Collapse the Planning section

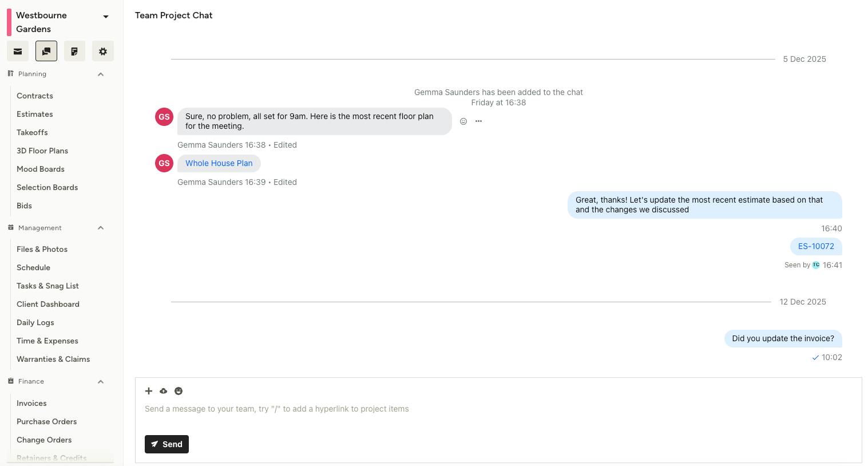[x=101, y=74]
